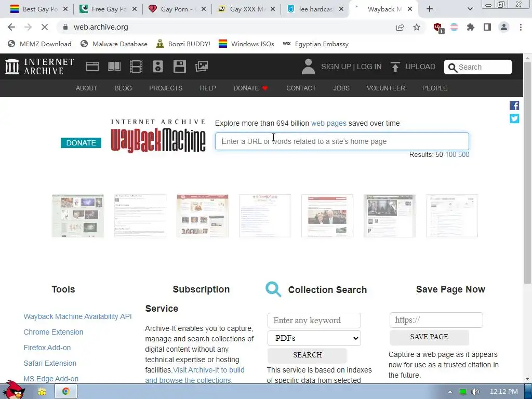Click the user avatar icon beside Sign Up
The image size is (532, 399).
pos(308,66)
